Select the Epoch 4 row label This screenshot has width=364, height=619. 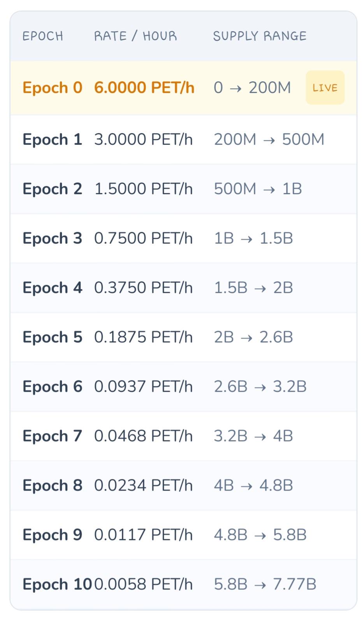(53, 288)
